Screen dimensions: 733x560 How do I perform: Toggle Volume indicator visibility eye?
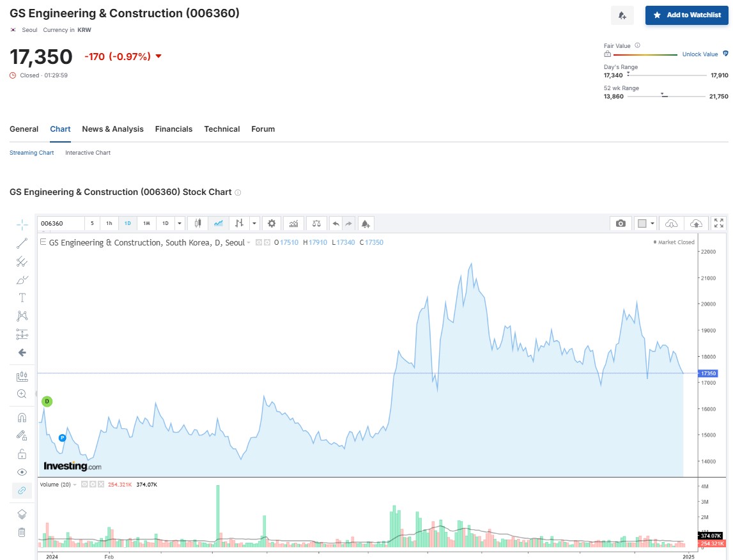[84, 485]
